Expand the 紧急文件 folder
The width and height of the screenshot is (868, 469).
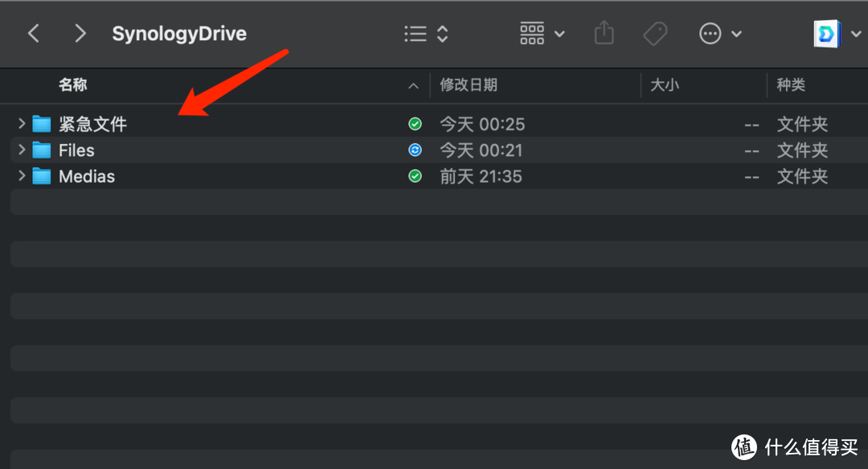22,124
